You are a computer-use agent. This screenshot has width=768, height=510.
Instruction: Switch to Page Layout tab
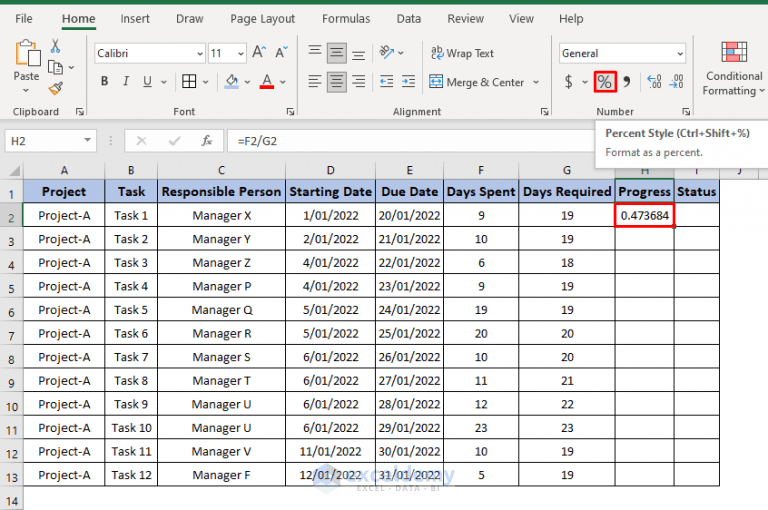coord(263,19)
